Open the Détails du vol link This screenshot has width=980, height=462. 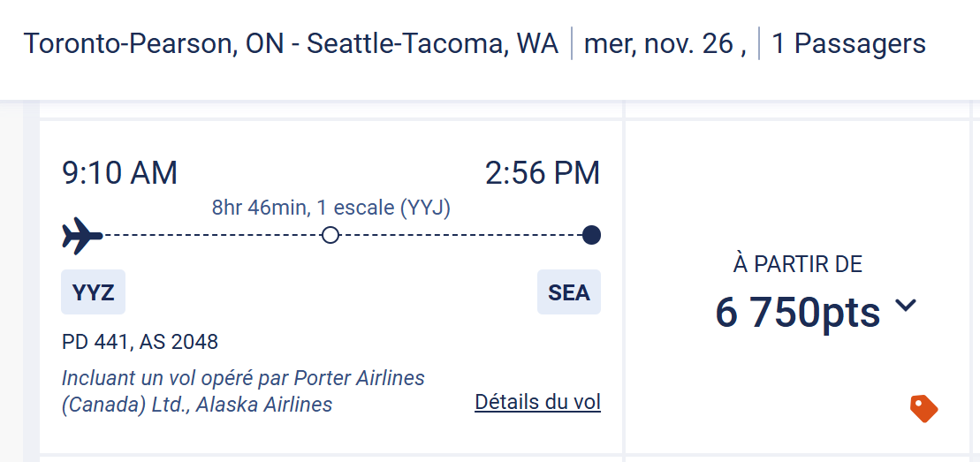537,403
